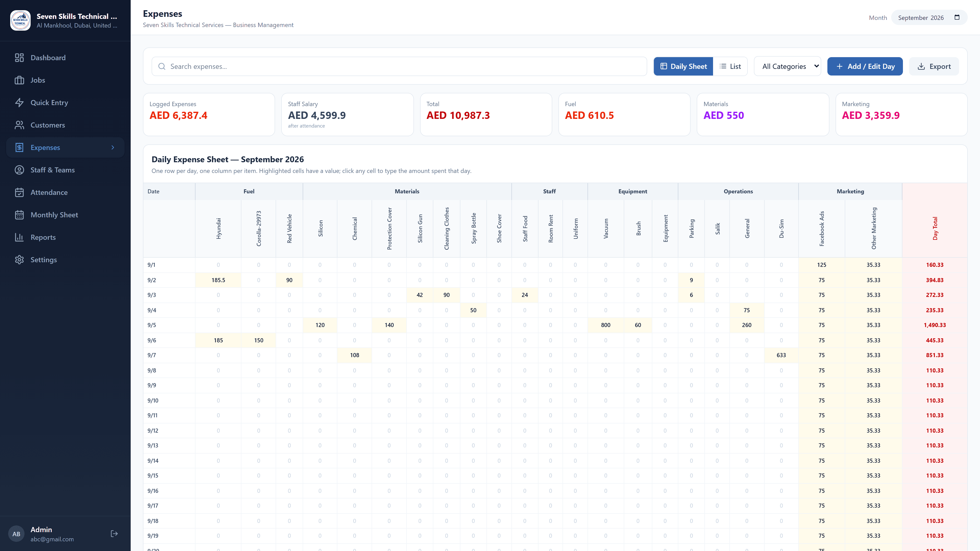
Task: Go to Quick Entry in sidebar
Action: click(x=65, y=103)
